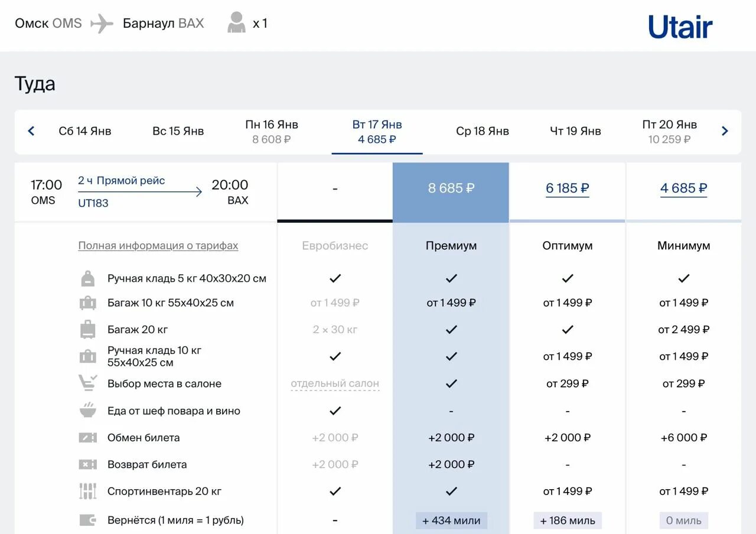The width and height of the screenshot is (756, 534).
Task: Open Полная информация о тарифах link
Action: click(158, 246)
